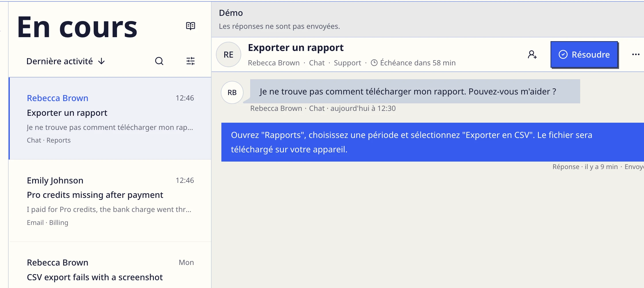Click the customer message about télécharger mon rapport

(x=415, y=92)
